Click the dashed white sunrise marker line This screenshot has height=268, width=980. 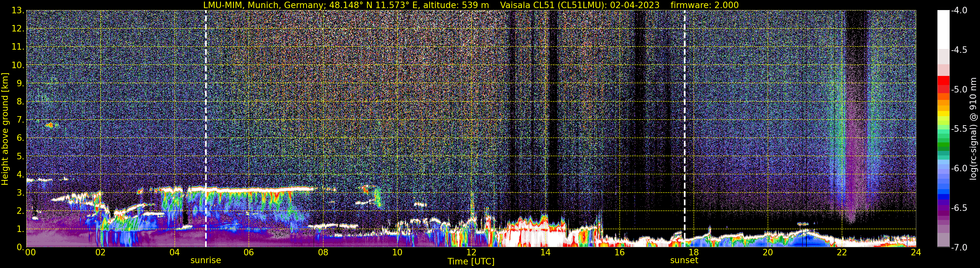coord(206,129)
